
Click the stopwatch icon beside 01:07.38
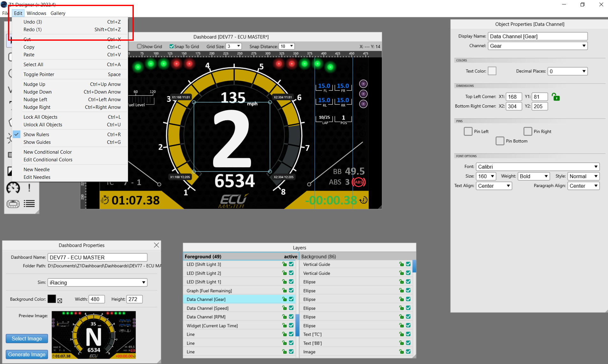click(105, 200)
